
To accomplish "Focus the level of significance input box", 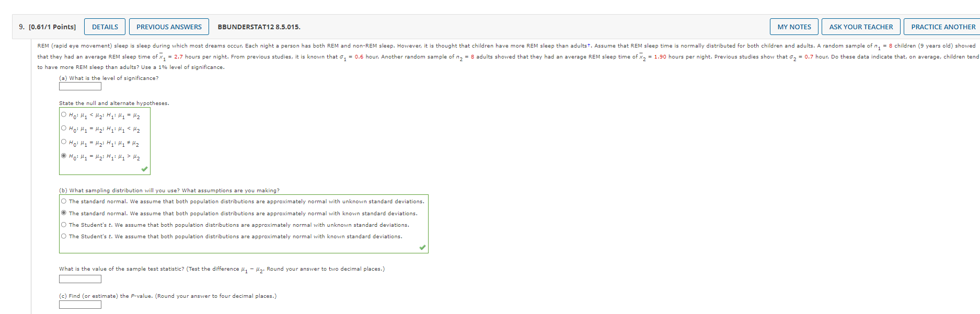I will tap(80, 86).
